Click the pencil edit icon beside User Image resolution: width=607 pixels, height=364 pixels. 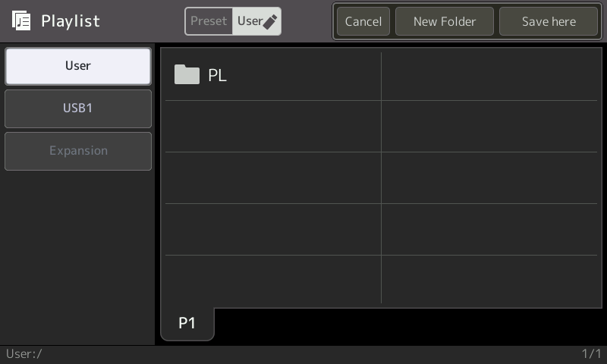click(270, 22)
